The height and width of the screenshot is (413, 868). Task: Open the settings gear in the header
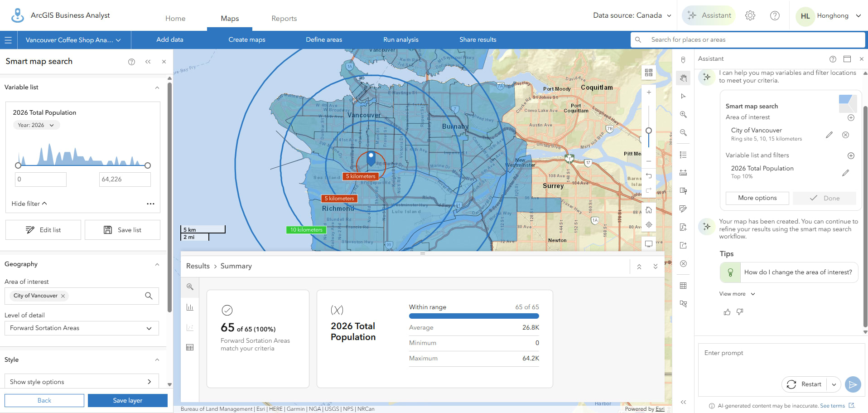point(750,15)
